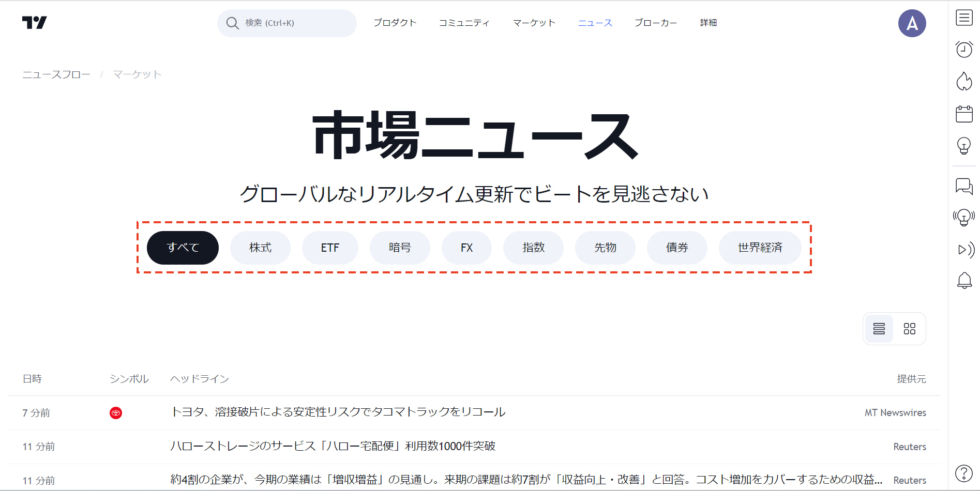This screenshot has width=980, height=491.
Task: Click the シンボル column header
Action: click(129, 379)
